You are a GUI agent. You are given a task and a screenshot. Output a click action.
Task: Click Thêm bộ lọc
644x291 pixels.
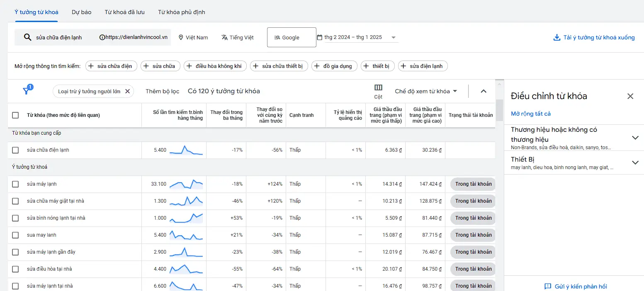click(x=162, y=91)
